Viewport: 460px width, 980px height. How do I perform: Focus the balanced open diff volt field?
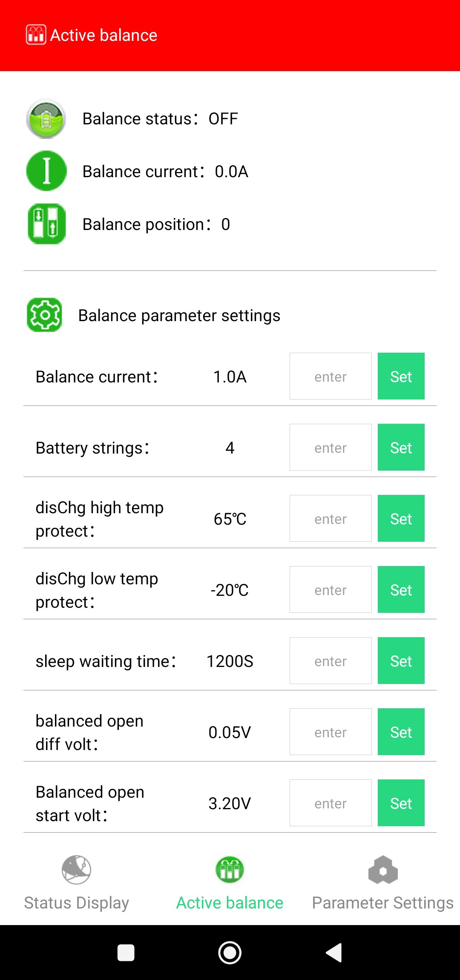331,732
